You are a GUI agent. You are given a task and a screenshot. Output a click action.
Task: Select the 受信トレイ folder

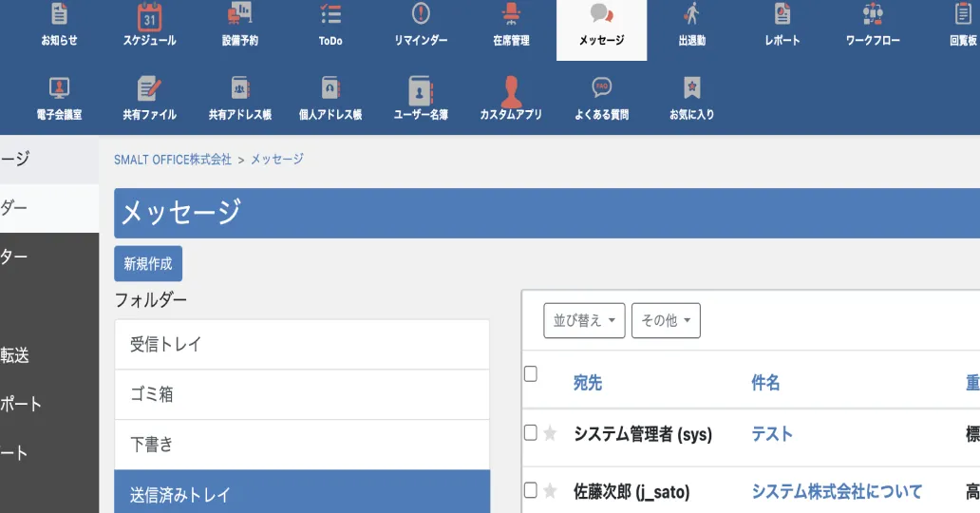(x=302, y=344)
